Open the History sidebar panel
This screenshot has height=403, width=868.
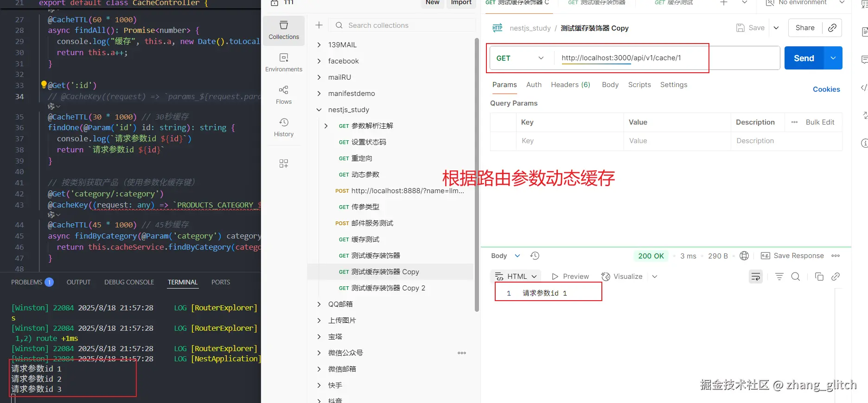tap(284, 127)
